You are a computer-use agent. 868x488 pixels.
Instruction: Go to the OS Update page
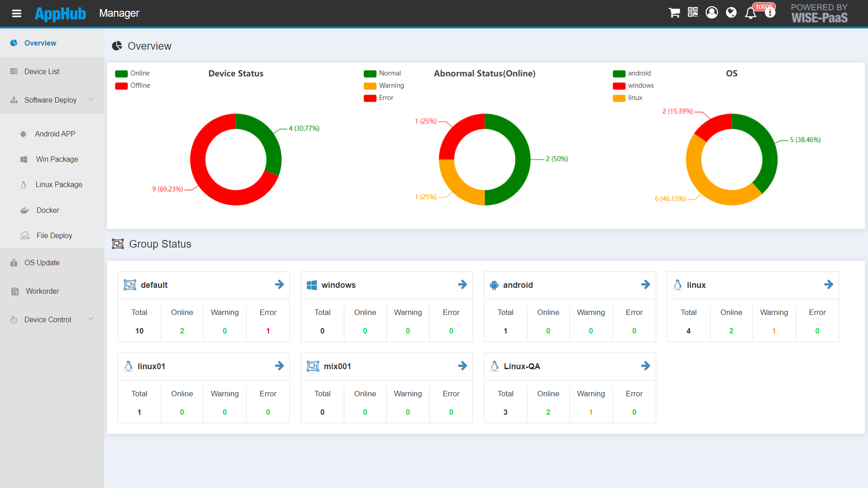(42, 263)
